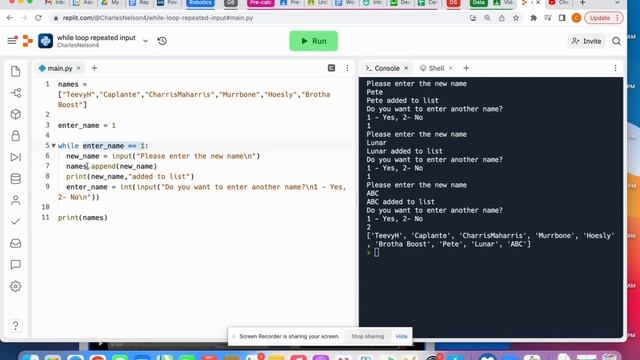Open the Chrome profile avatar
Screen dimensions: 640x360
[x=576, y=18]
